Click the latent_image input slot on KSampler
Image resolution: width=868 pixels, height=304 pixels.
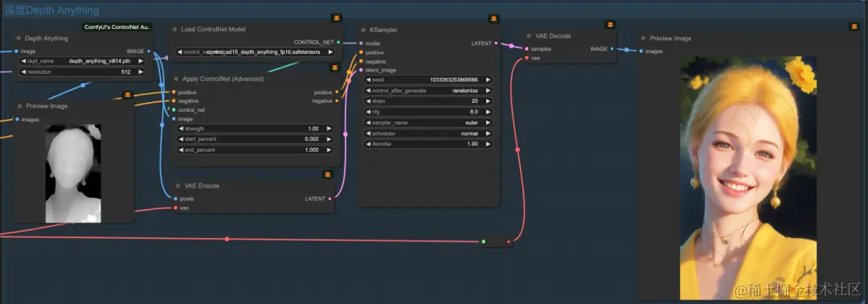[x=361, y=70]
